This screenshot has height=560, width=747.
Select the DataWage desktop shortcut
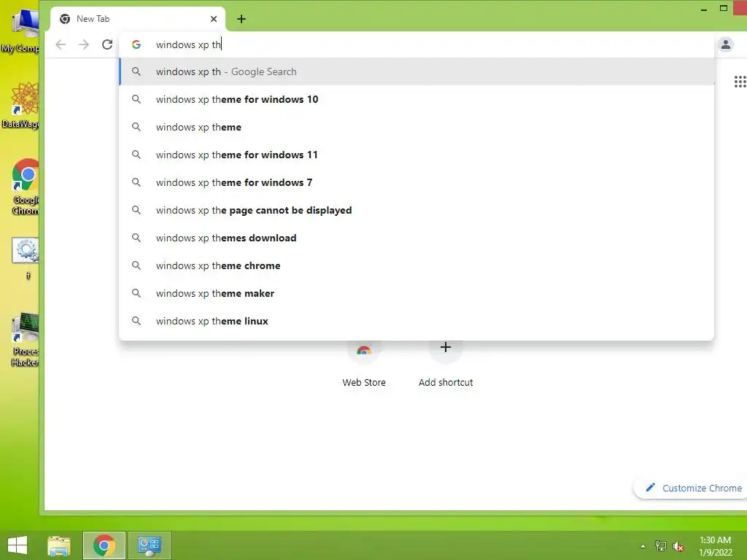coord(20,106)
